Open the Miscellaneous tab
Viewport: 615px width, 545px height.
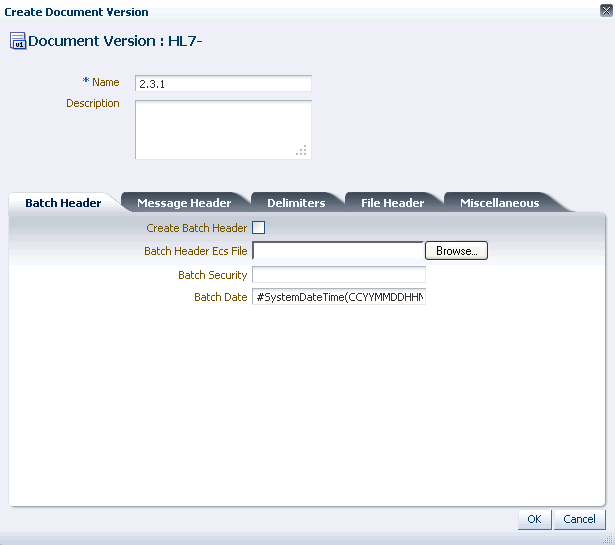point(499,203)
